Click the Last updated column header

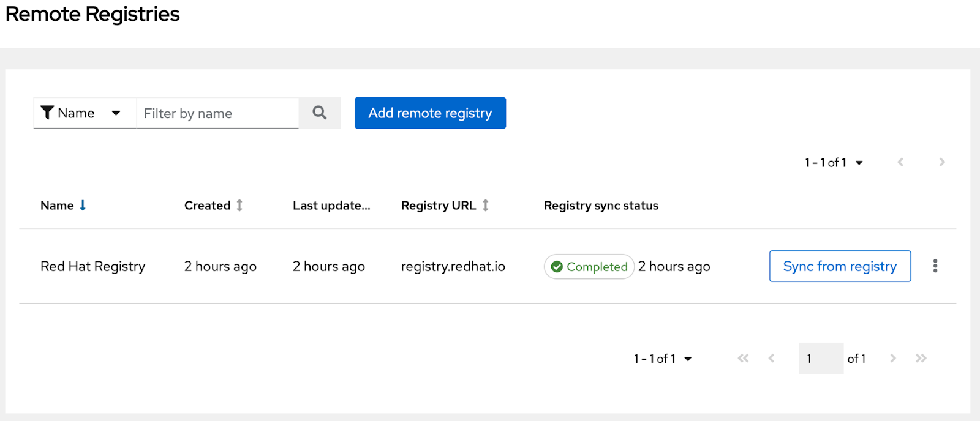(x=331, y=206)
